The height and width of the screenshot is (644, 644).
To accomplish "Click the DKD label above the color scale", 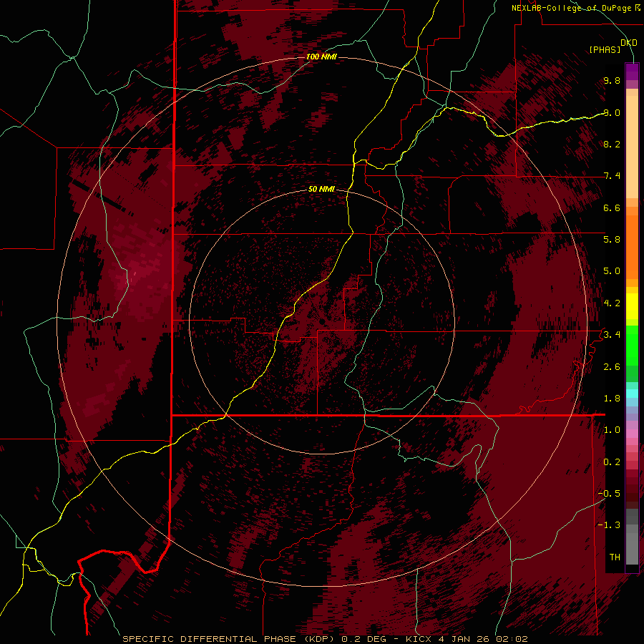I will coord(629,43).
